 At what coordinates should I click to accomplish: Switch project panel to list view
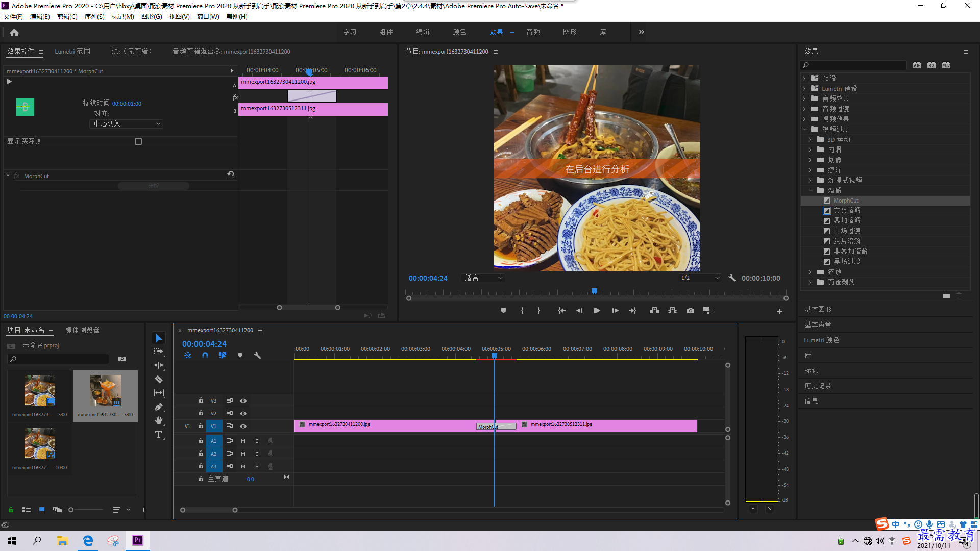click(x=27, y=510)
